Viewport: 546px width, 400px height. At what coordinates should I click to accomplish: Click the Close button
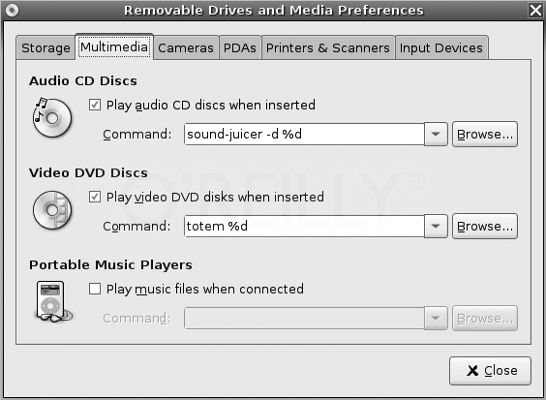tap(490, 370)
